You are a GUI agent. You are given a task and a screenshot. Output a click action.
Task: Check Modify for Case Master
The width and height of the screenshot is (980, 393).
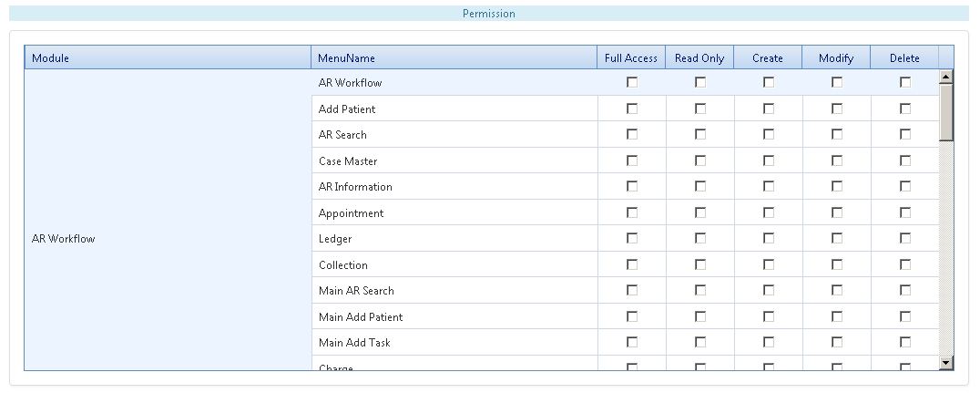coord(836,160)
